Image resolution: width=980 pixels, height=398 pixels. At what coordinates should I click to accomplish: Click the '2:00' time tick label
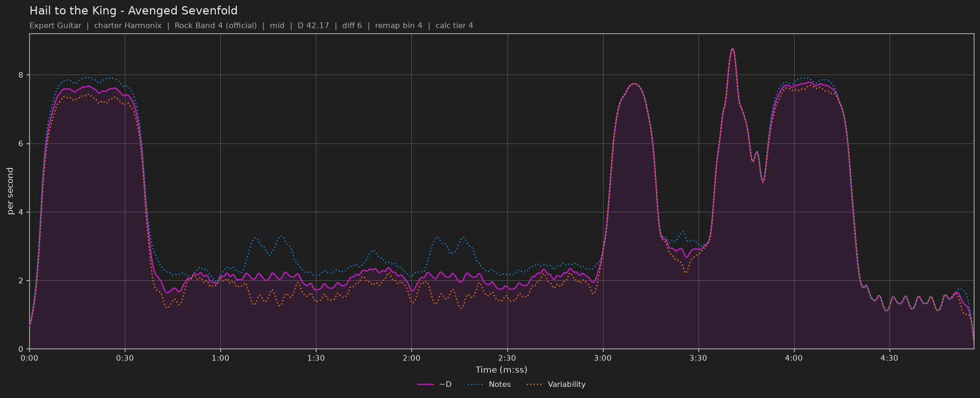(x=411, y=358)
